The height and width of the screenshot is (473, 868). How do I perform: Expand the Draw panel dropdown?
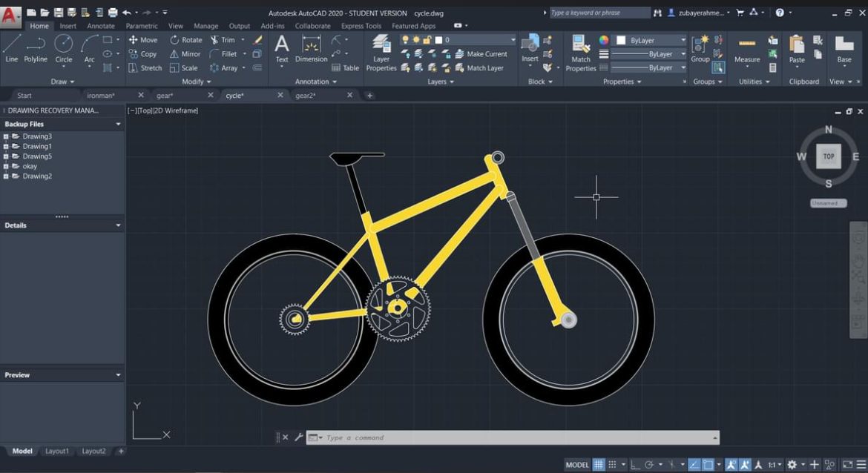coord(62,82)
